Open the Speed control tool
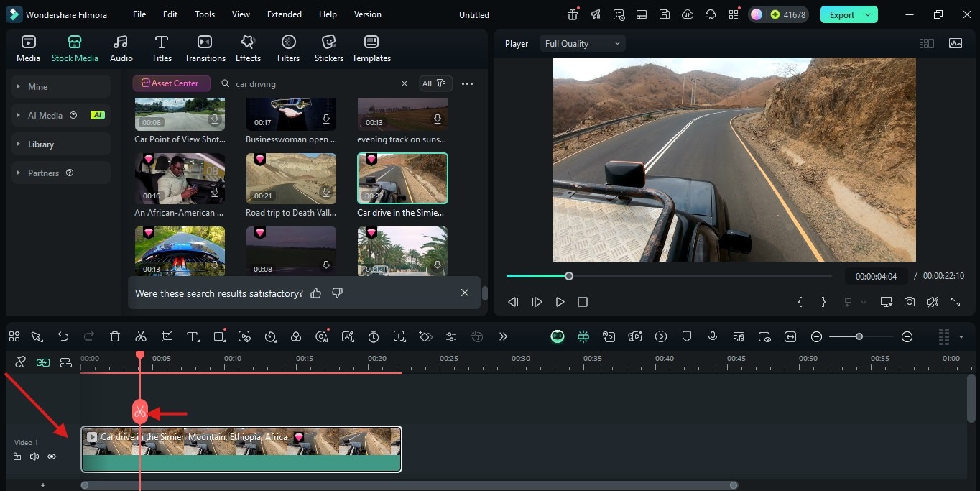This screenshot has width=980, height=491. click(270, 336)
